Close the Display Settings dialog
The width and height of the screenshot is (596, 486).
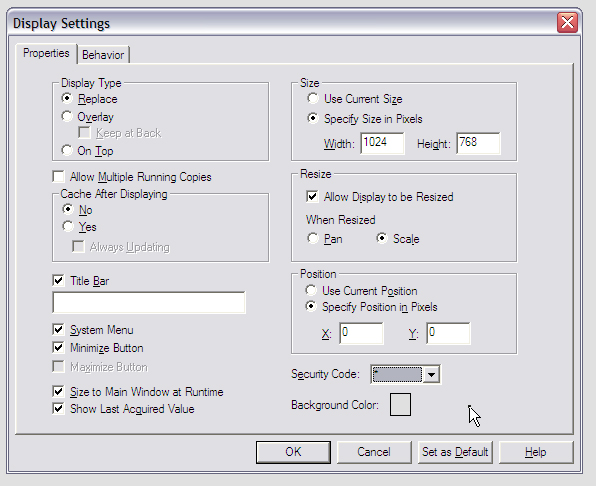567,22
